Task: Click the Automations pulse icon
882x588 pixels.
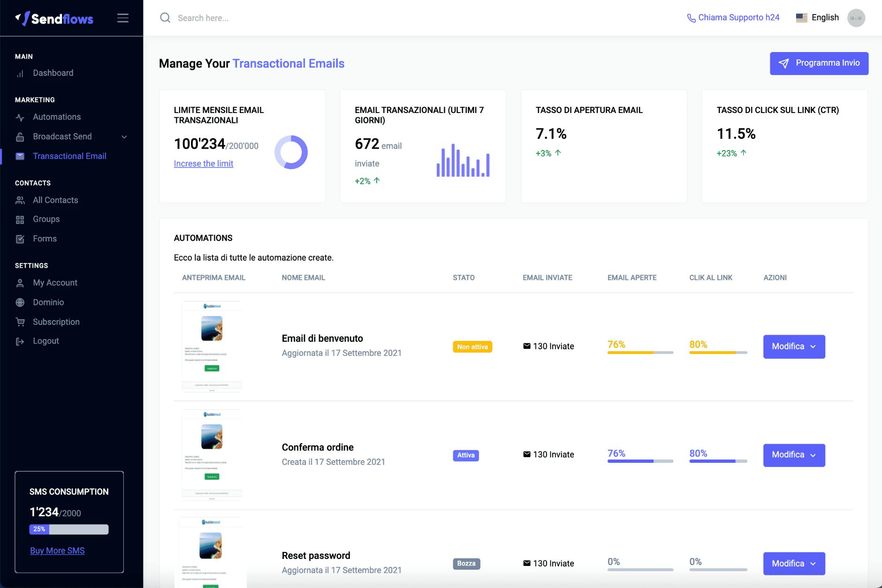Action: (x=20, y=117)
